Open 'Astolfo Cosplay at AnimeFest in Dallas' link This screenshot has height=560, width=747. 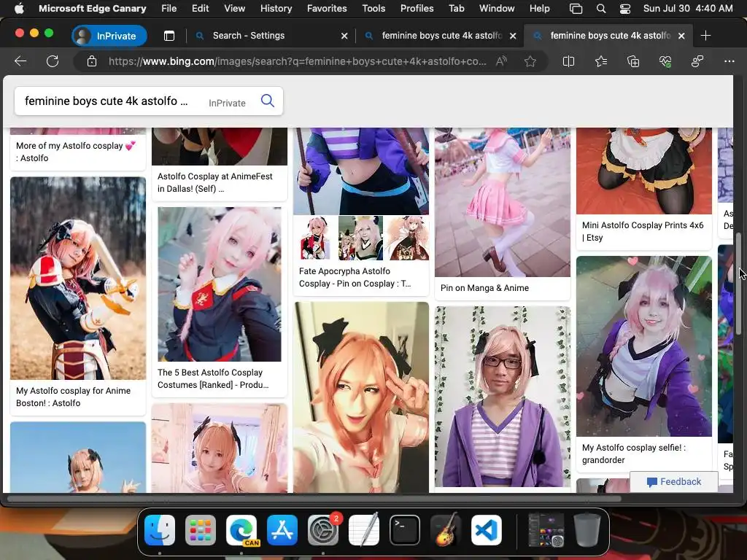[x=215, y=182]
